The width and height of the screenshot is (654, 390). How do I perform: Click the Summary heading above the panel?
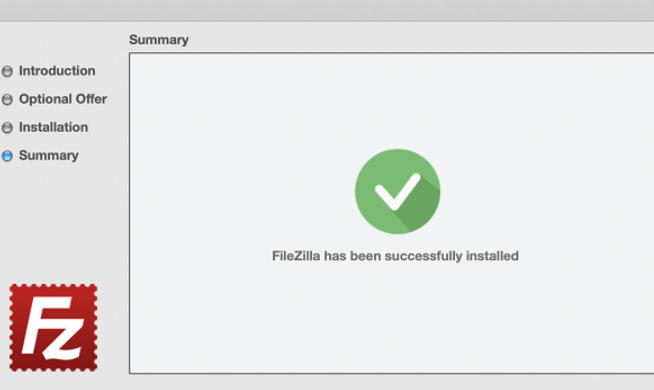(159, 40)
